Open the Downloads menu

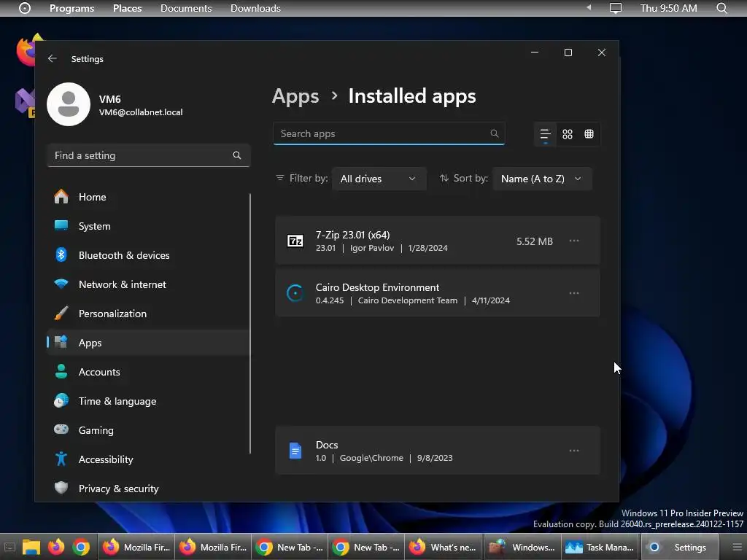[x=255, y=8]
